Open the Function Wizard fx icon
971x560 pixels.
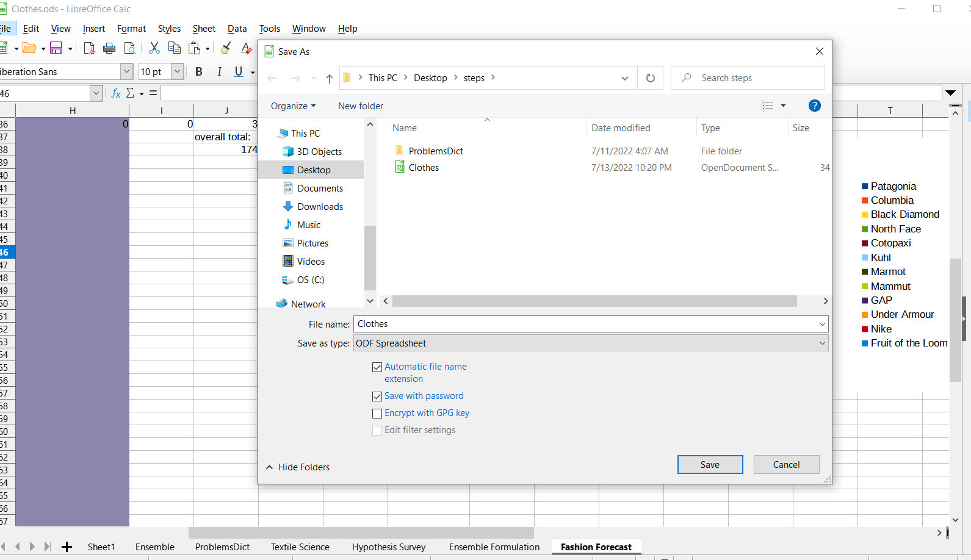(x=116, y=93)
